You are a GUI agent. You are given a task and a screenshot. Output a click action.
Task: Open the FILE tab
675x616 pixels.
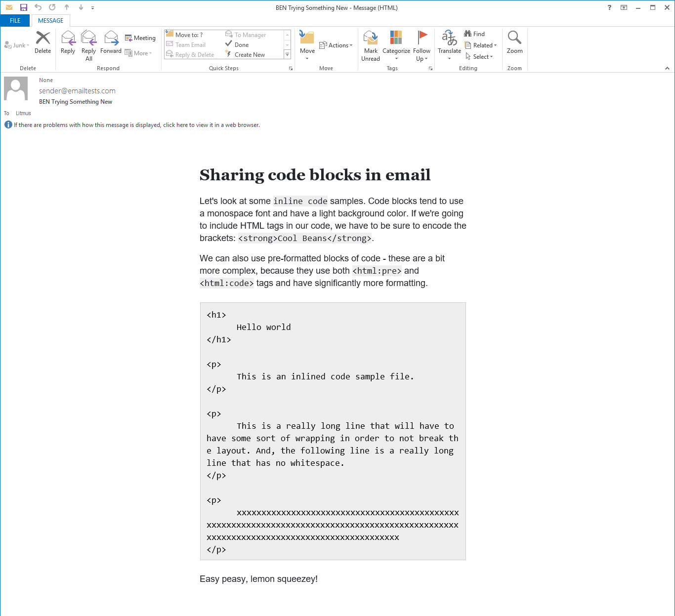(x=15, y=21)
